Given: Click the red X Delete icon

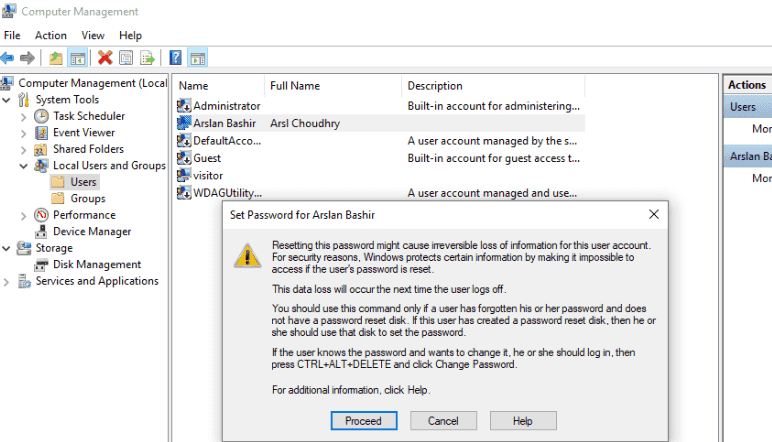Looking at the screenshot, I should (104, 58).
